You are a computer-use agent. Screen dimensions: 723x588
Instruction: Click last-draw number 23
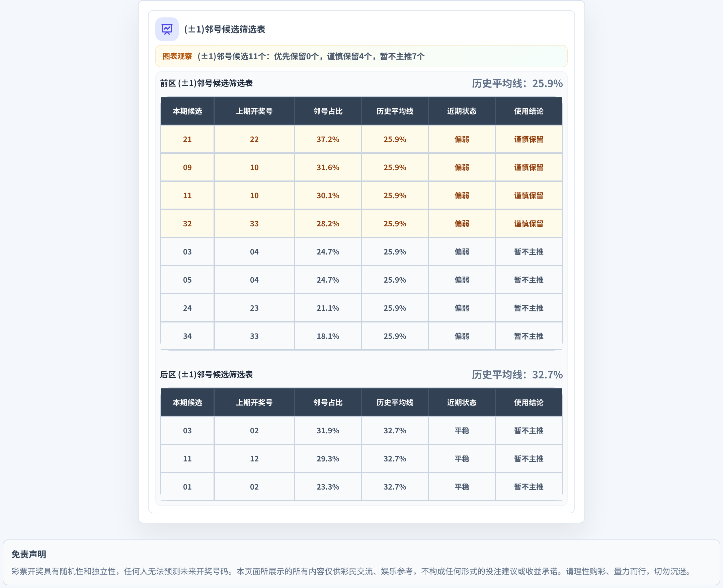(254, 308)
